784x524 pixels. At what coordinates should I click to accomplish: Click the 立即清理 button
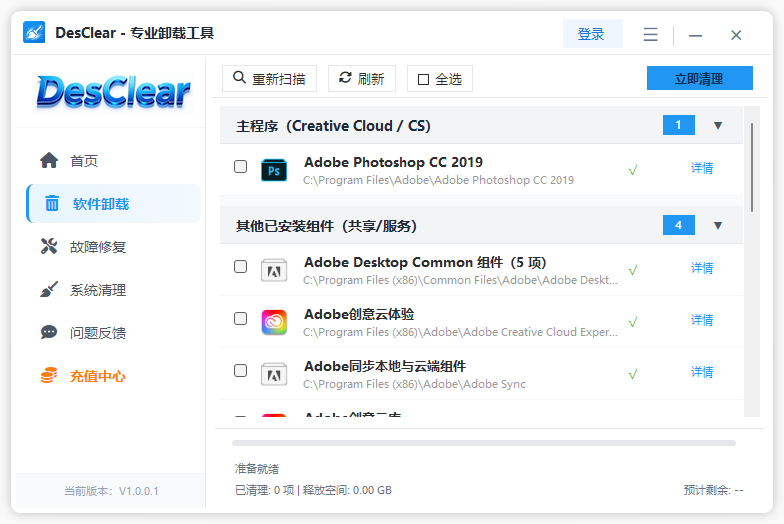pyautogui.click(x=700, y=78)
